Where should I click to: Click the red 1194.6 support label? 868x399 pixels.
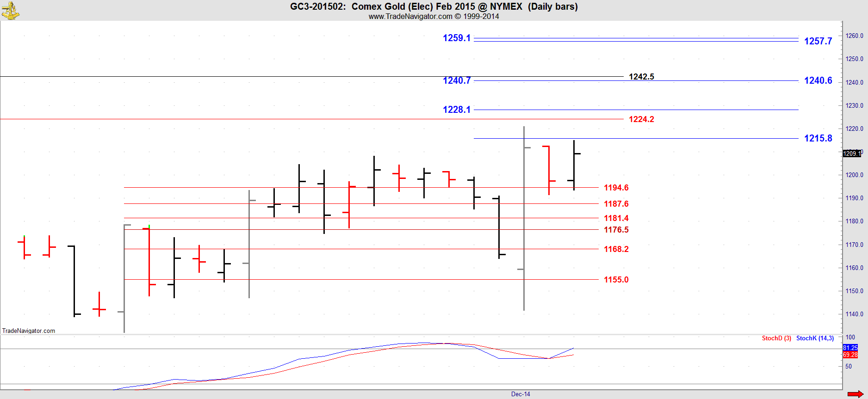click(616, 188)
